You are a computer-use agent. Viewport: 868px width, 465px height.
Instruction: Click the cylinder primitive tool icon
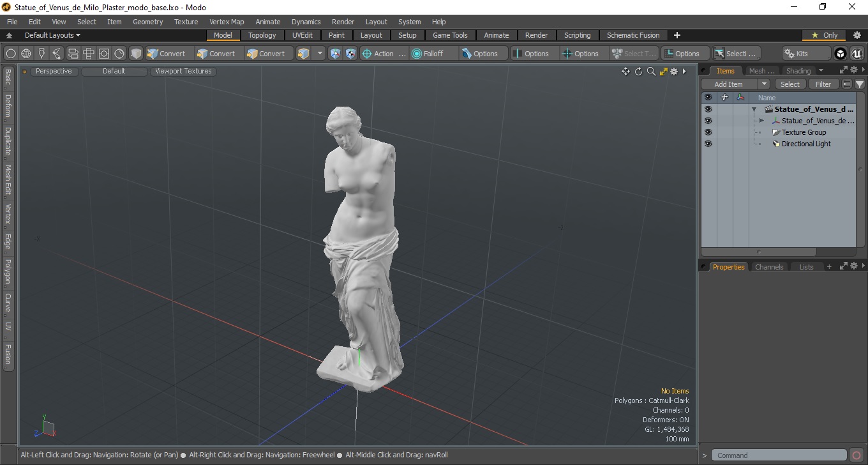click(88, 54)
